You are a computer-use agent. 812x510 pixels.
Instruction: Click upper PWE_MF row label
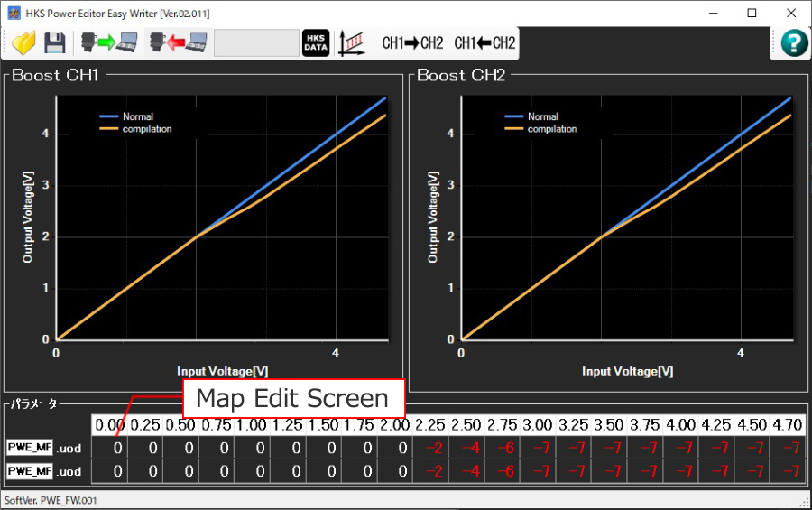tap(30, 448)
